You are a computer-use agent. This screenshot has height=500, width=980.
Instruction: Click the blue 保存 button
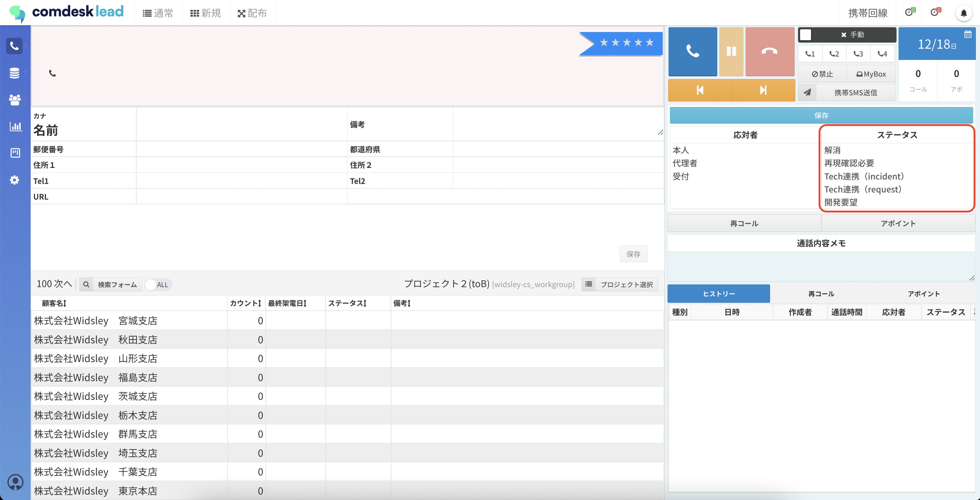[821, 115]
